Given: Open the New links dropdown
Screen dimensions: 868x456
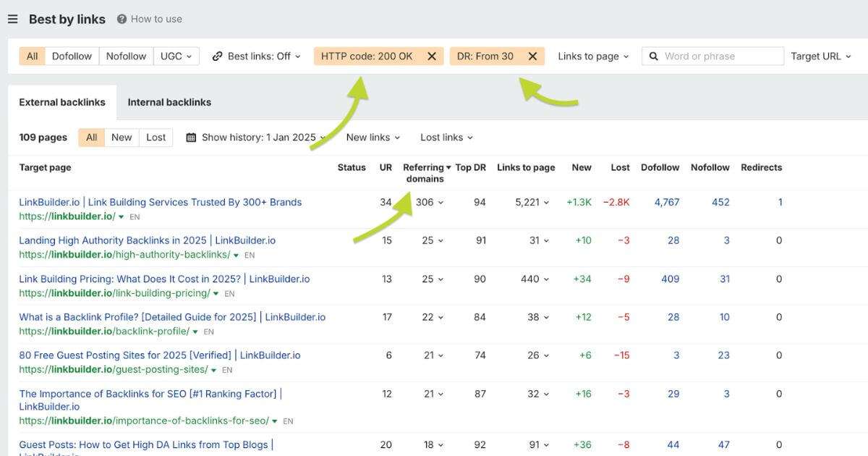Looking at the screenshot, I should 372,137.
